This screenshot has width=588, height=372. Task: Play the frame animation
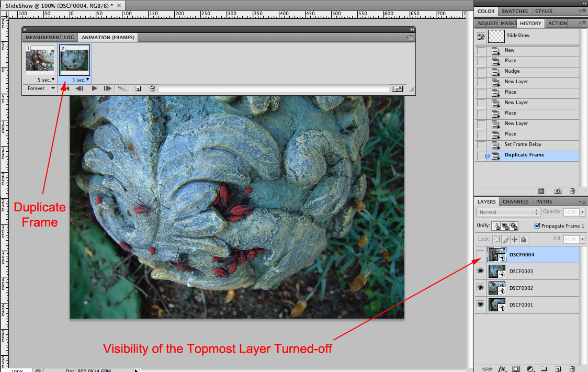tap(95, 89)
